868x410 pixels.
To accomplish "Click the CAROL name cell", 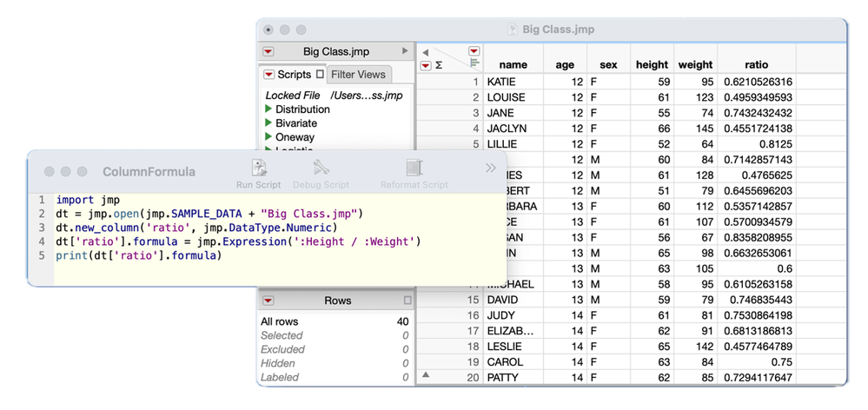I will coord(514,362).
